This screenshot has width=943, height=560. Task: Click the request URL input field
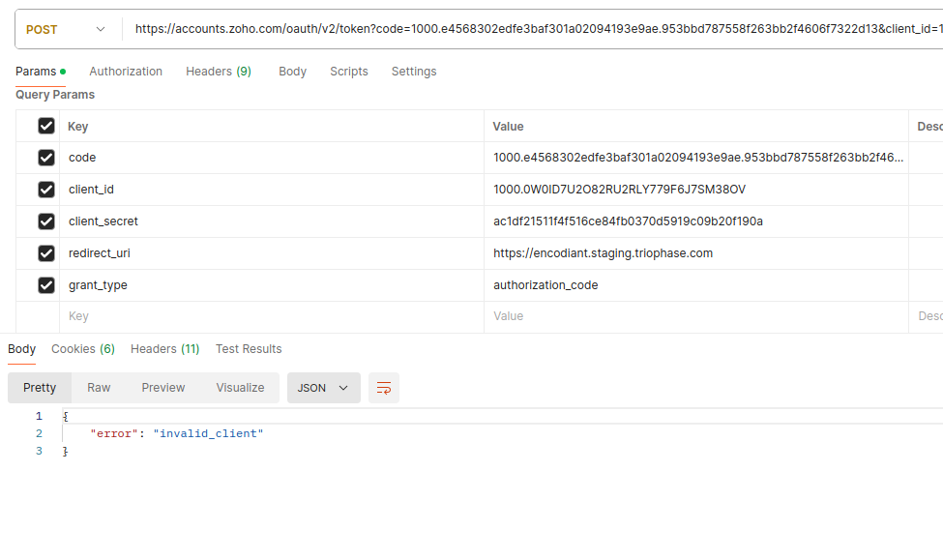(x=532, y=30)
